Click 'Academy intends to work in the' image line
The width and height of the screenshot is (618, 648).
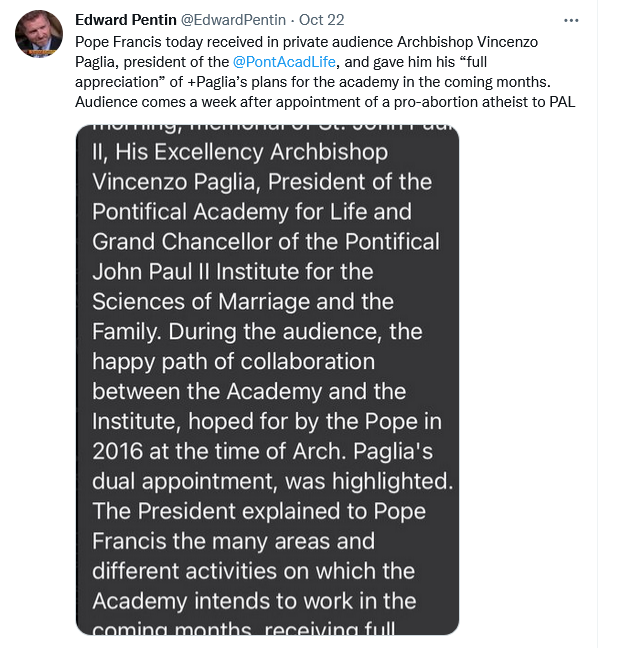tap(254, 601)
